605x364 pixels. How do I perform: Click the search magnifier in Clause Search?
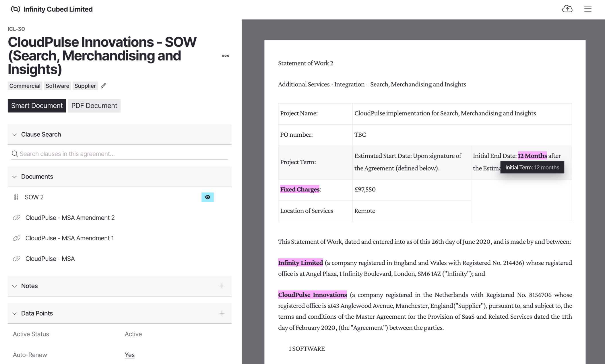(x=15, y=154)
